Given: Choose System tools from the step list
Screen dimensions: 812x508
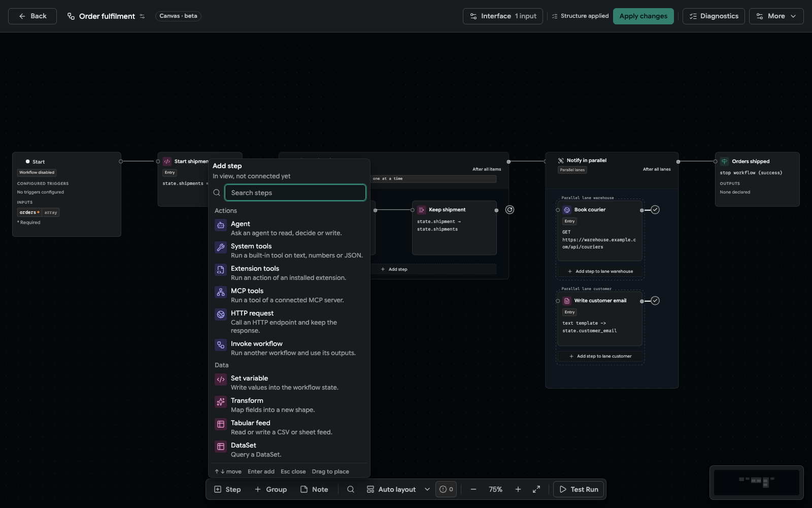Looking at the screenshot, I should [x=289, y=250].
